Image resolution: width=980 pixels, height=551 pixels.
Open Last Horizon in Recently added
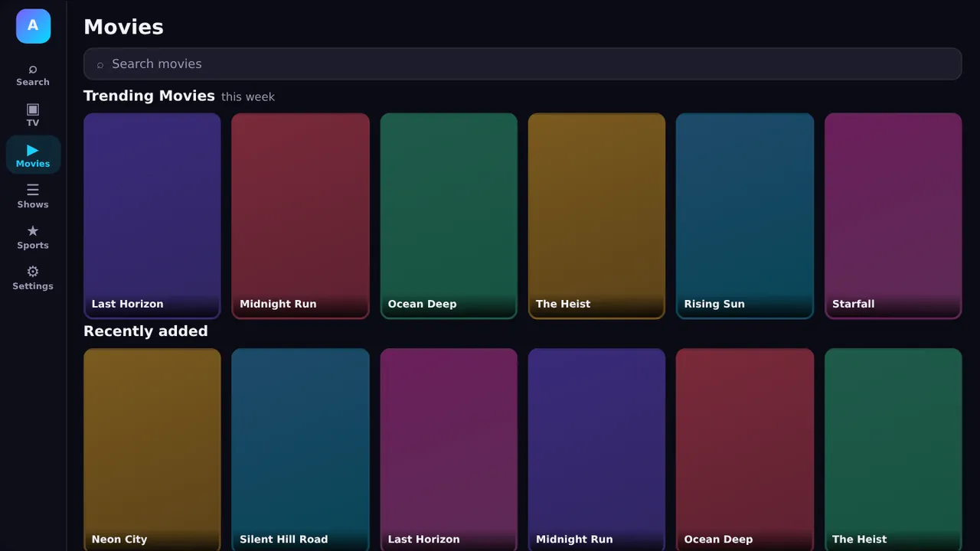coord(449,450)
